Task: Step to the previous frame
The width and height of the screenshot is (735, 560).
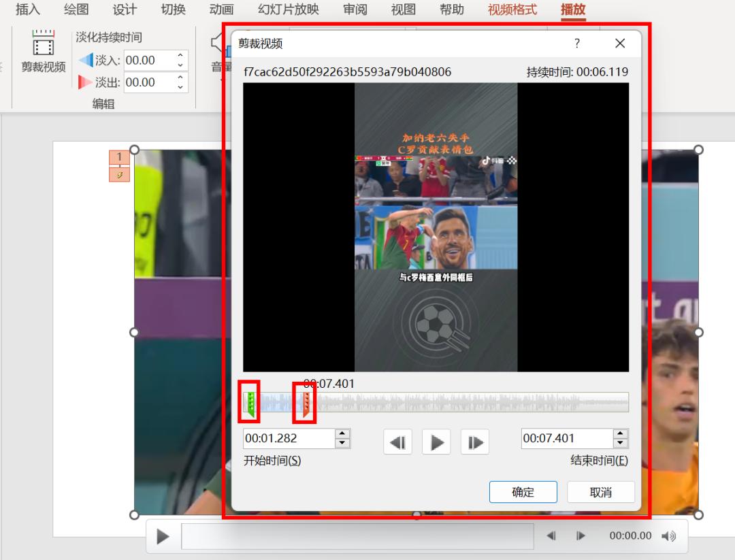Action: click(397, 442)
